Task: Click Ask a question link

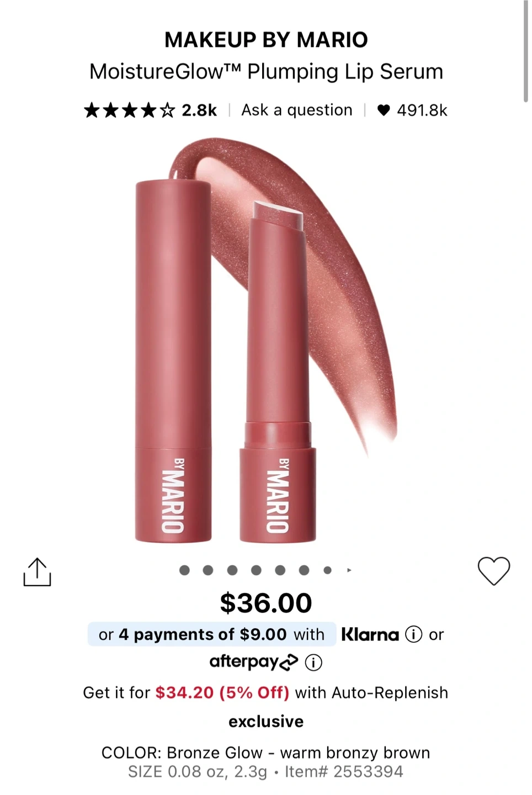Action: [297, 110]
